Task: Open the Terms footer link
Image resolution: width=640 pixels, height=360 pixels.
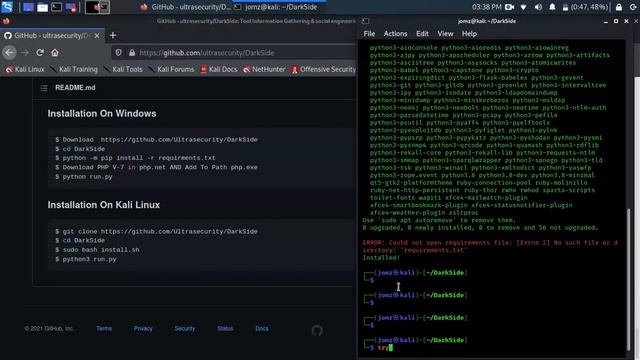Action: point(104,329)
